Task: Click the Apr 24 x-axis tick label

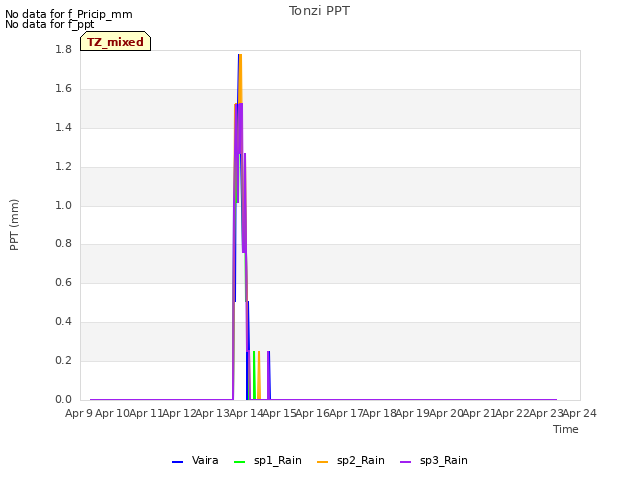Action: (x=580, y=413)
